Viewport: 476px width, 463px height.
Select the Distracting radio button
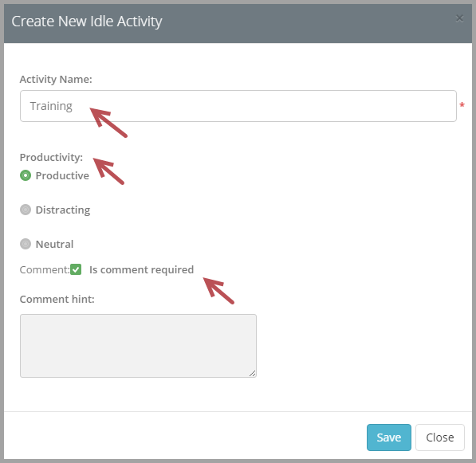click(x=26, y=210)
